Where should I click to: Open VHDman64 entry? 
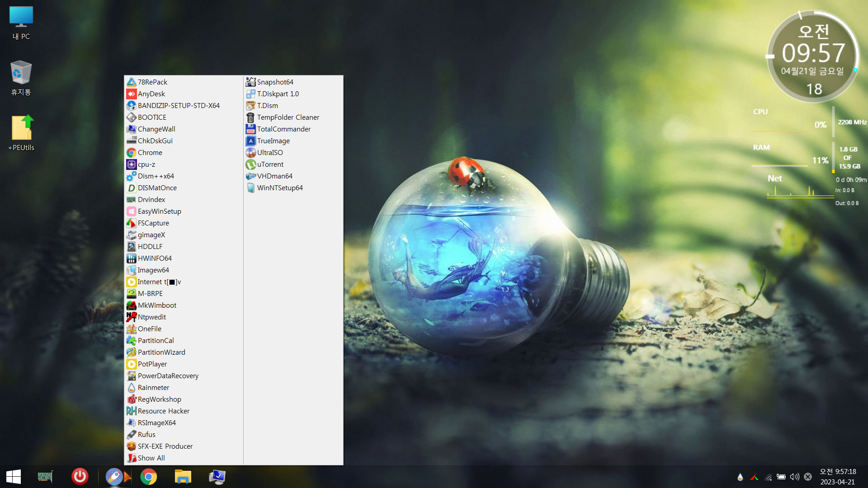pos(293,176)
